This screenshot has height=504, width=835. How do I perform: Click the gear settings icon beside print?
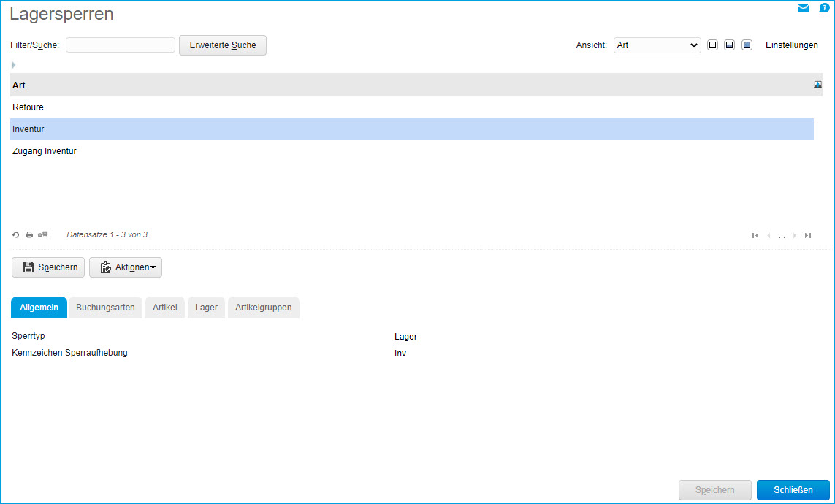coord(43,234)
